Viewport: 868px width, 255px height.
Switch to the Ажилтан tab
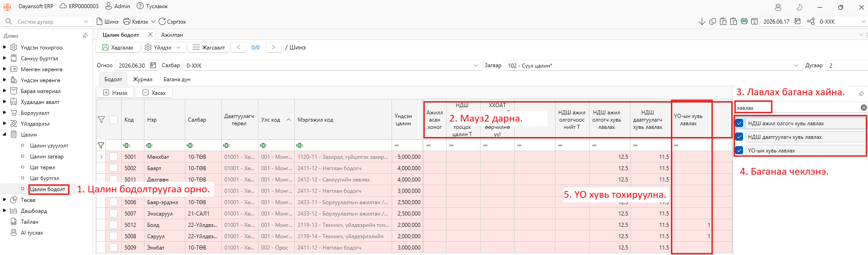(172, 34)
